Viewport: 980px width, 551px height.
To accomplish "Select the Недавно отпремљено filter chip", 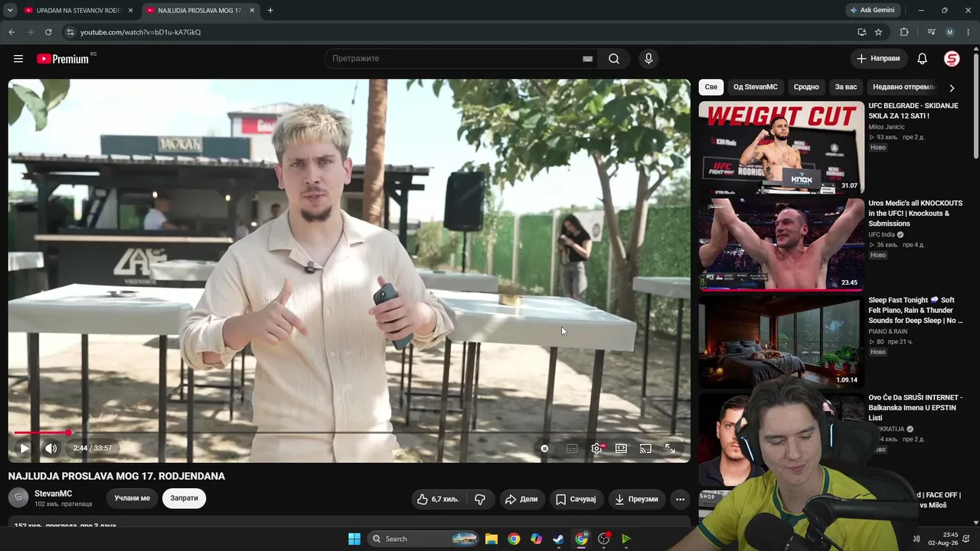I will click(904, 87).
